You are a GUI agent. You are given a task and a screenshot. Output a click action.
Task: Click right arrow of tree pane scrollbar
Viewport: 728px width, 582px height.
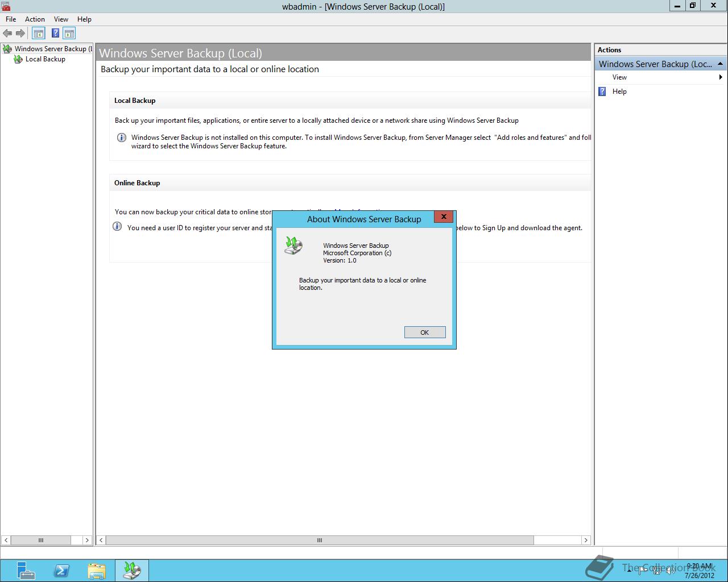[87, 540]
